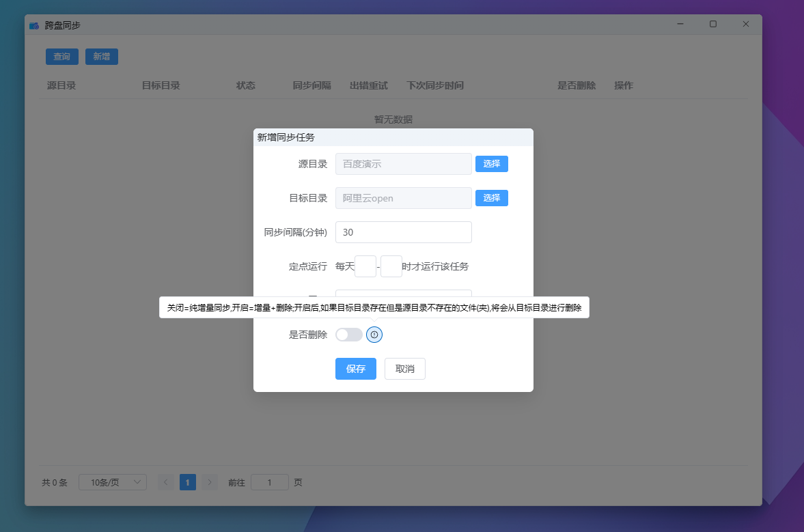This screenshot has height=532, width=804.
Task: Click the 源目录 field showing 百度演示
Action: click(403, 164)
